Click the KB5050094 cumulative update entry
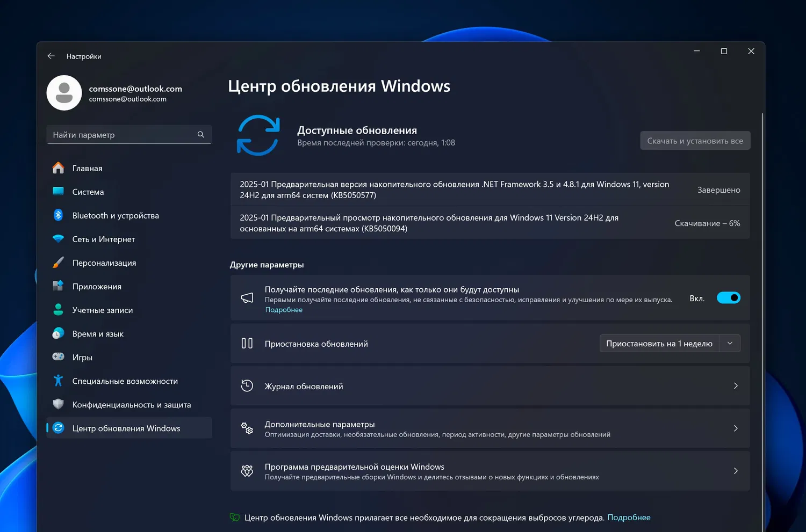This screenshot has width=806, height=532. (x=490, y=223)
